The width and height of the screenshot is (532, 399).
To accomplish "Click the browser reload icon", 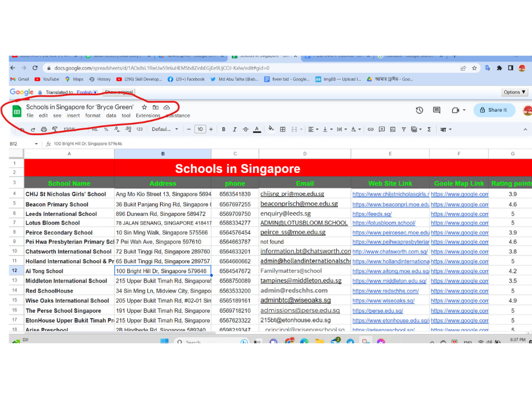I will click(35, 68).
